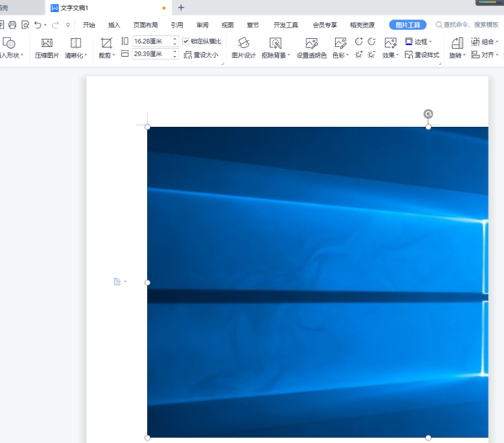
Task: Decrease the 29.39厘米 width value with stepper
Action: point(175,56)
